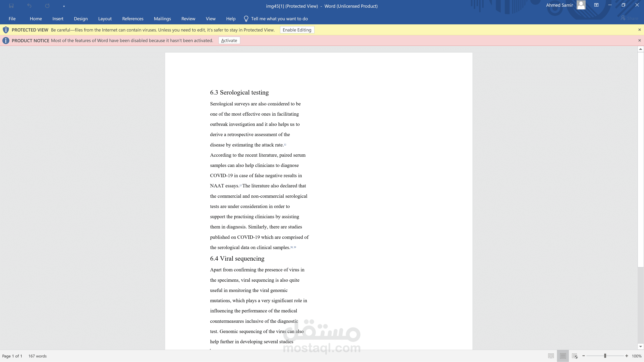Viewport: 644px width, 362px height.
Task: Click the Protected View shield icon
Action: [6, 30]
